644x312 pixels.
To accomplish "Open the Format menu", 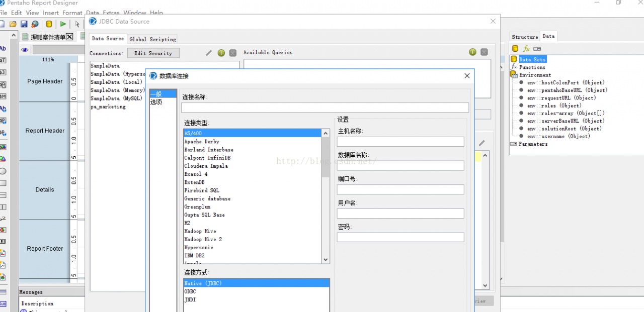I will click(x=72, y=13).
